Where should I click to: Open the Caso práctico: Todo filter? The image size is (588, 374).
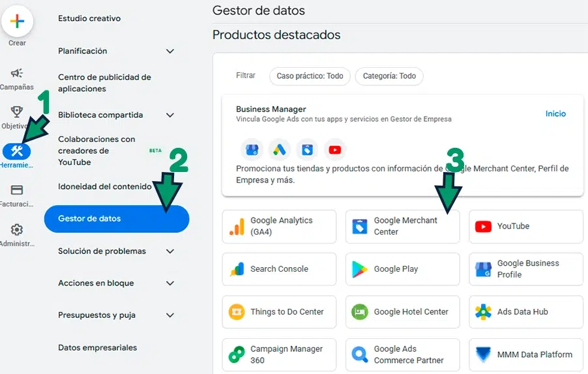coord(310,76)
